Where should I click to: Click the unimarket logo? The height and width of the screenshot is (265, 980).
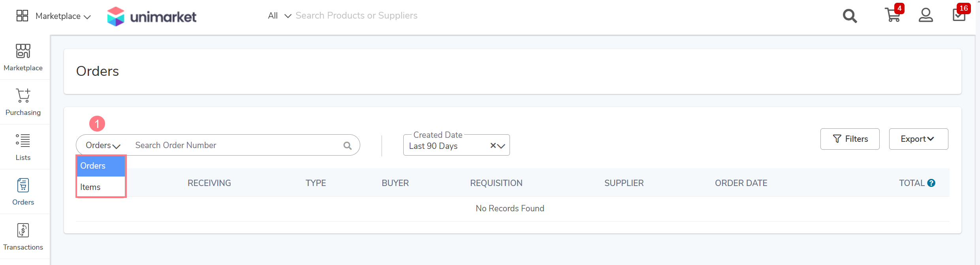[x=152, y=16]
